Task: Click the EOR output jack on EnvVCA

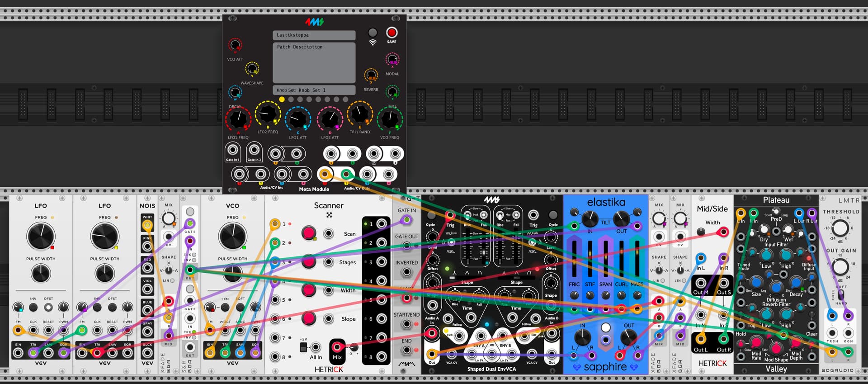Action: (x=459, y=336)
